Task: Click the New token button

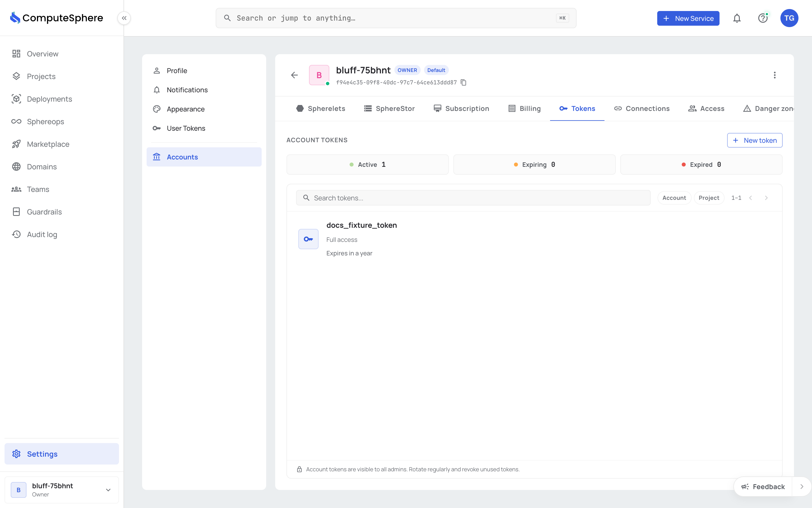Action: point(754,141)
